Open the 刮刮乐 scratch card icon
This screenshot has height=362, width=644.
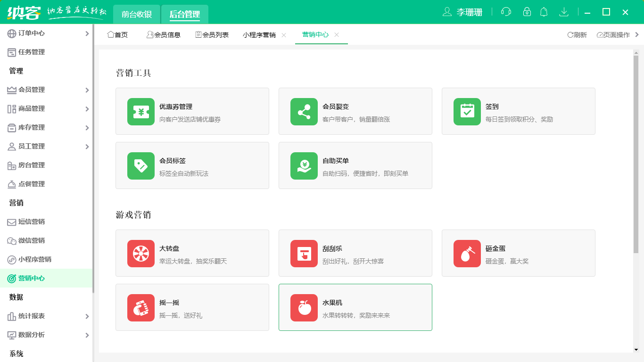pyautogui.click(x=304, y=253)
